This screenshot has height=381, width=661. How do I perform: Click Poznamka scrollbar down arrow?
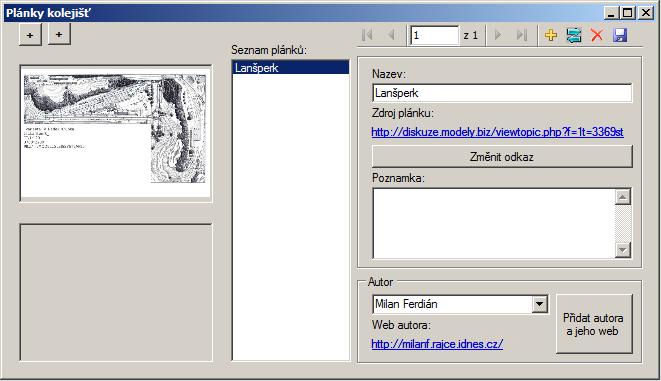click(623, 250)
